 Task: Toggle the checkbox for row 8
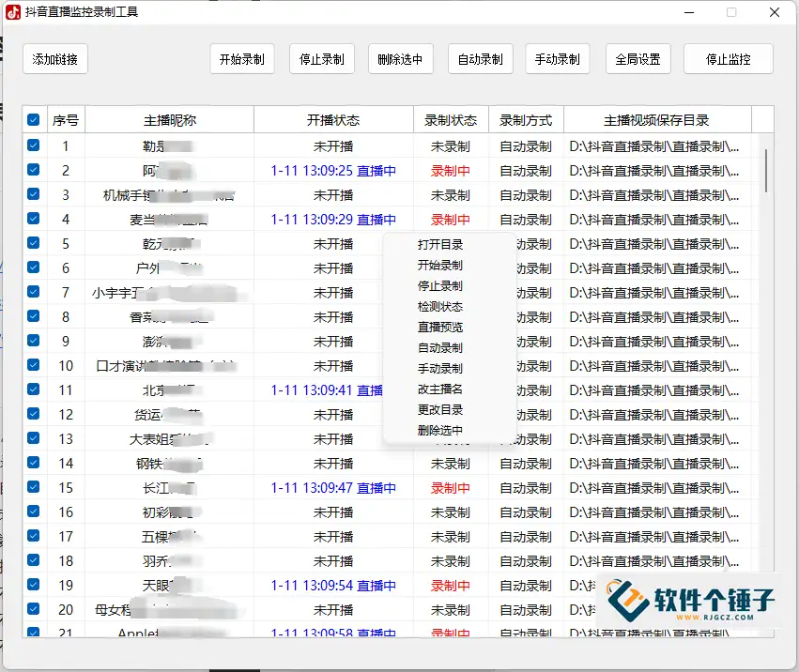point(34,316)
